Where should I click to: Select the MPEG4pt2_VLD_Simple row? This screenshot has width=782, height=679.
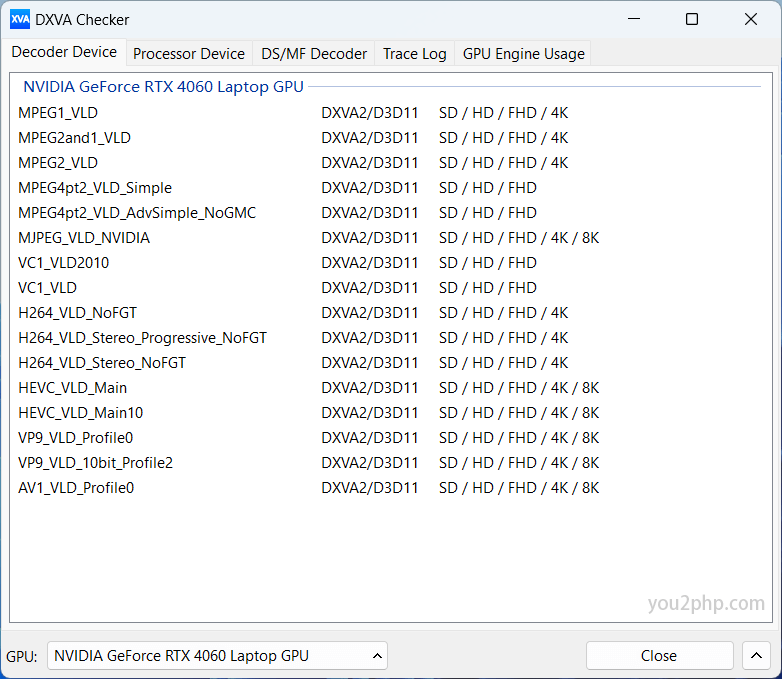(x=95, y=188)
